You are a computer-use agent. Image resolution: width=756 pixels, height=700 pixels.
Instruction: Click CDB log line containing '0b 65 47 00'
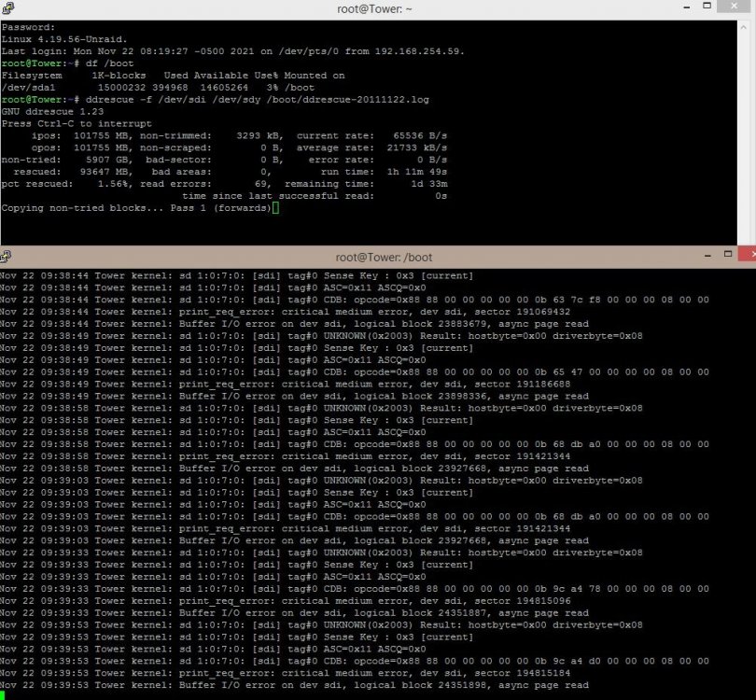[355, 371]
